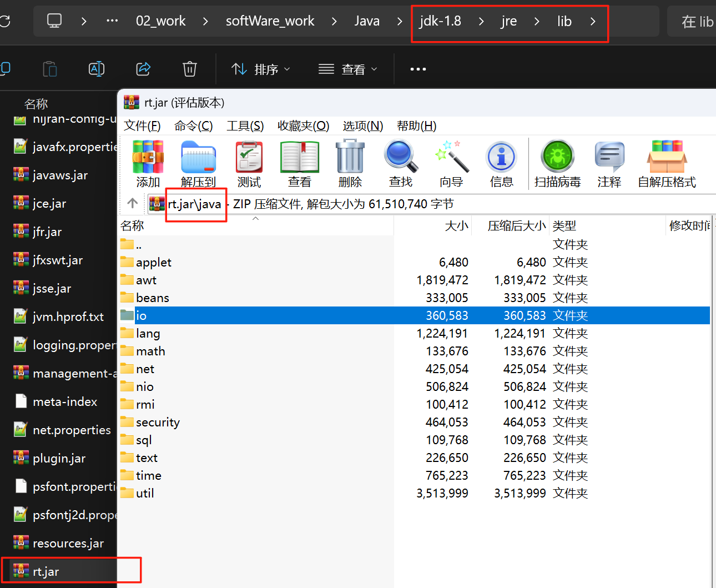Expand chevron after the computer icon

[x=84, y=21]
